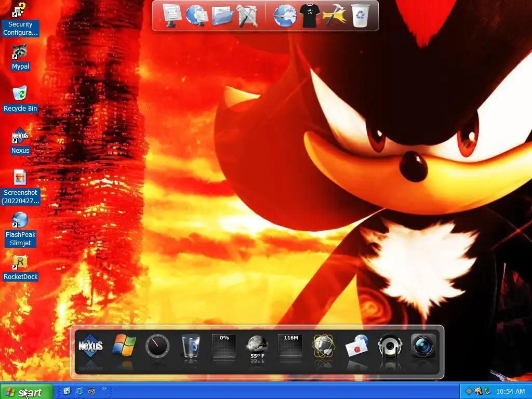Viewport: 532px width, 399px height.
Task: Click the hammer-and-burst settings icon in top dock
Action: pos(335,15)
